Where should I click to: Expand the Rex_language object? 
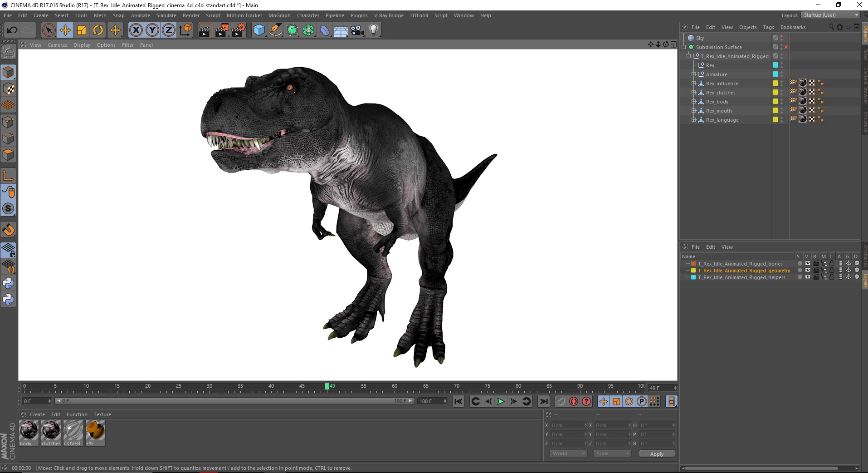click(x=693, y=120)
